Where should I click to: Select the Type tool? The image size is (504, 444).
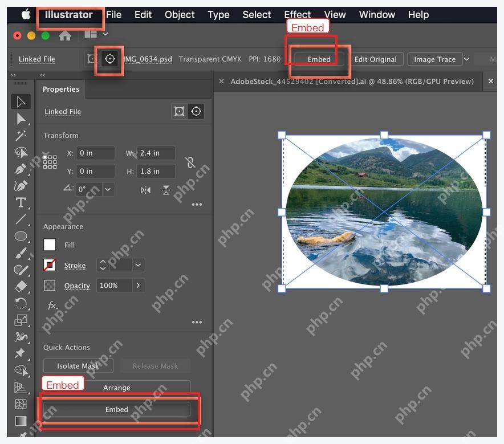point(21,202)
